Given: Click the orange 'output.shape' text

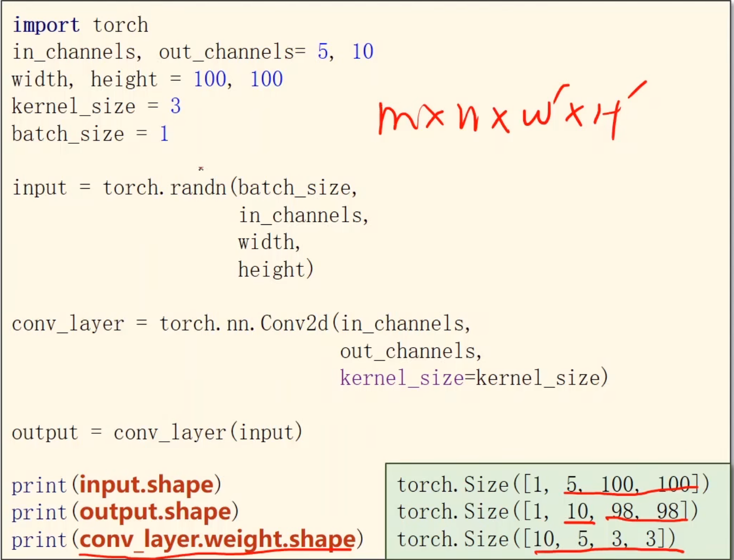Looking at the screenshot, I should click(156, 512).
